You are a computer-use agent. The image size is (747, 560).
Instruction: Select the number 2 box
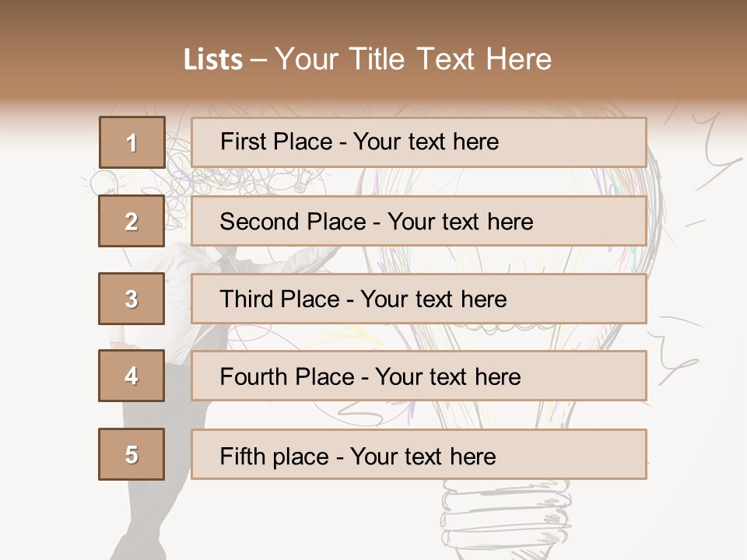(x=132, y=221)
